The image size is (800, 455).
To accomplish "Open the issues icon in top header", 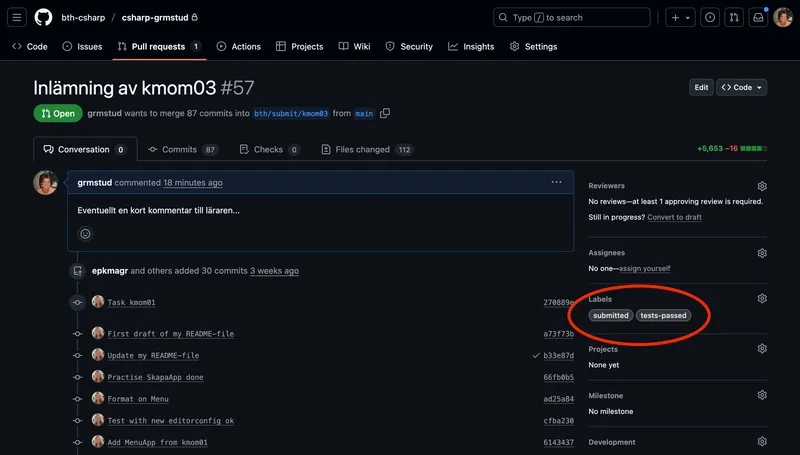I will pyautogui.click(x=709, y=17).
